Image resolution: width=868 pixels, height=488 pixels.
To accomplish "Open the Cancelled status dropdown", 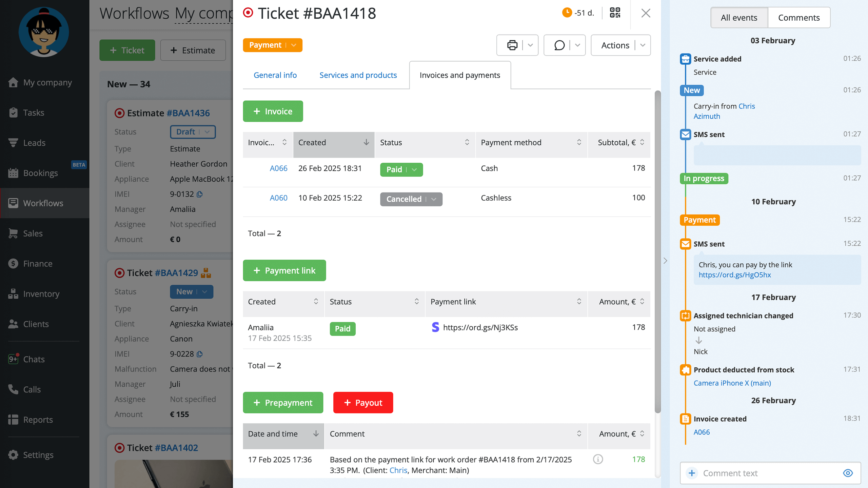I will [434, 199].
